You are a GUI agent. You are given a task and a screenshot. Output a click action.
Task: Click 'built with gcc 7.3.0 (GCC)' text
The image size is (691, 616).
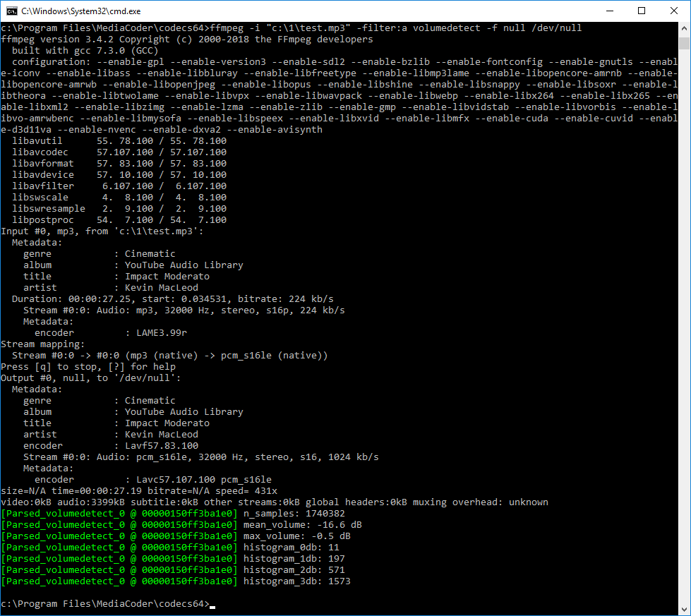pos(85,51)
